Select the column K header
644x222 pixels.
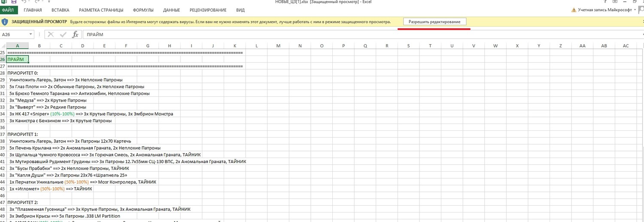pos(235,46)
